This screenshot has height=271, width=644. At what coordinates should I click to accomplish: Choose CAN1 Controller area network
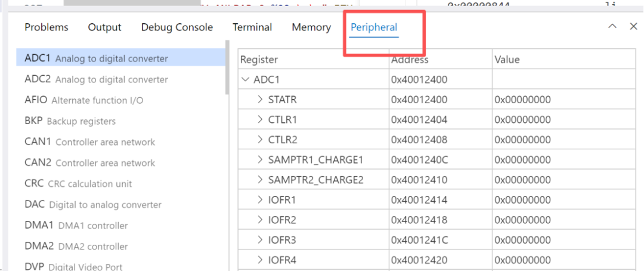coord(89,142)
